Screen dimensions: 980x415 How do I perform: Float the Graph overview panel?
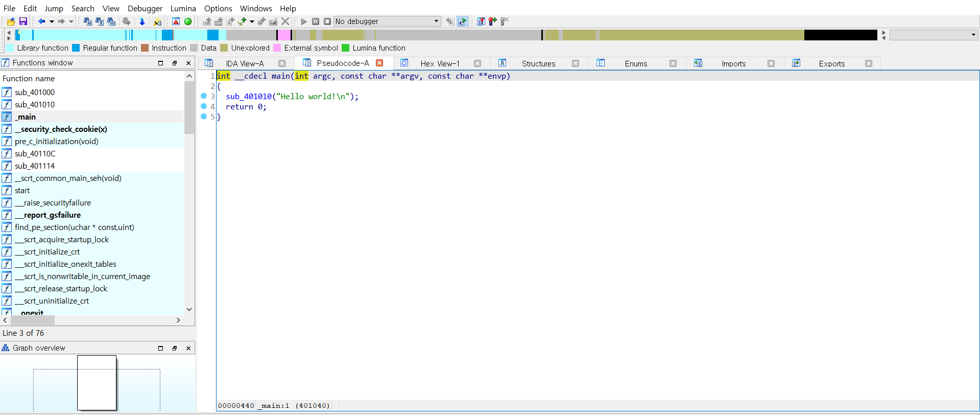[175, 348]
